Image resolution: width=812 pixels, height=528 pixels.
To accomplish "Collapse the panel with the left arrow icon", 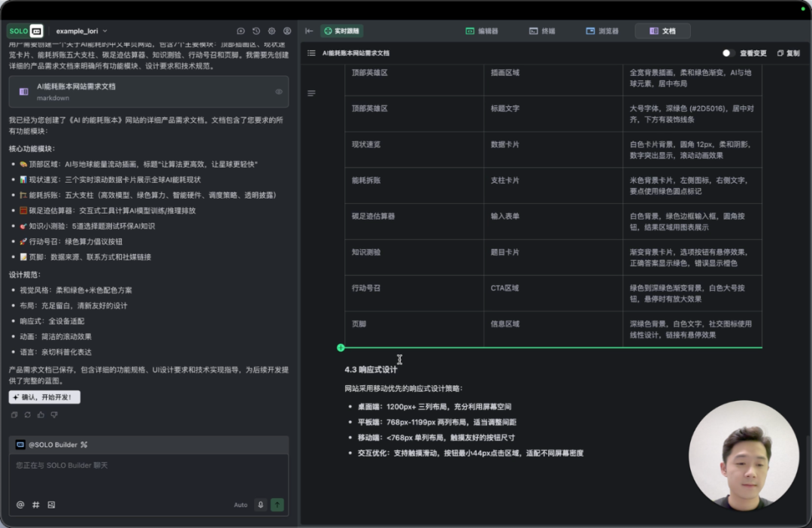I will click(x=309, y=31).
